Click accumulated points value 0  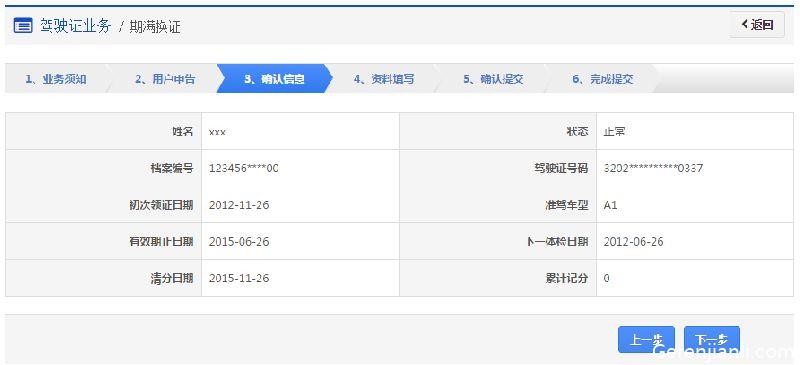[607, 278]
